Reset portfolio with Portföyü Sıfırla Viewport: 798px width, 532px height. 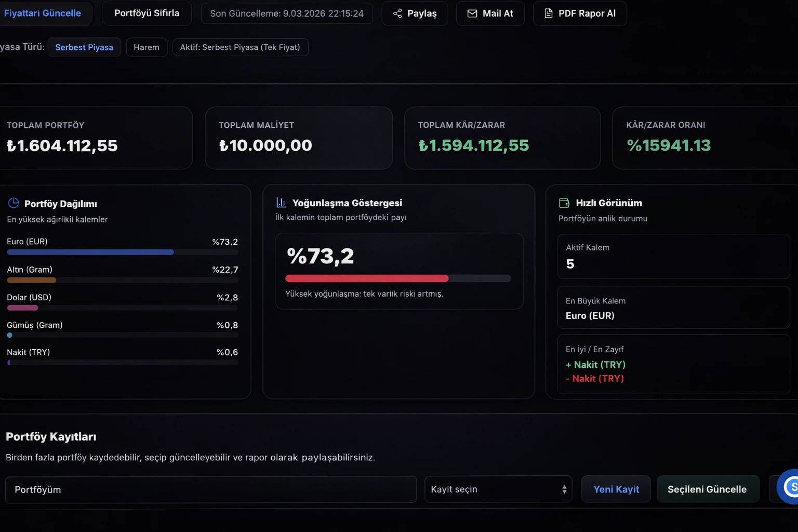coord(147,14)
